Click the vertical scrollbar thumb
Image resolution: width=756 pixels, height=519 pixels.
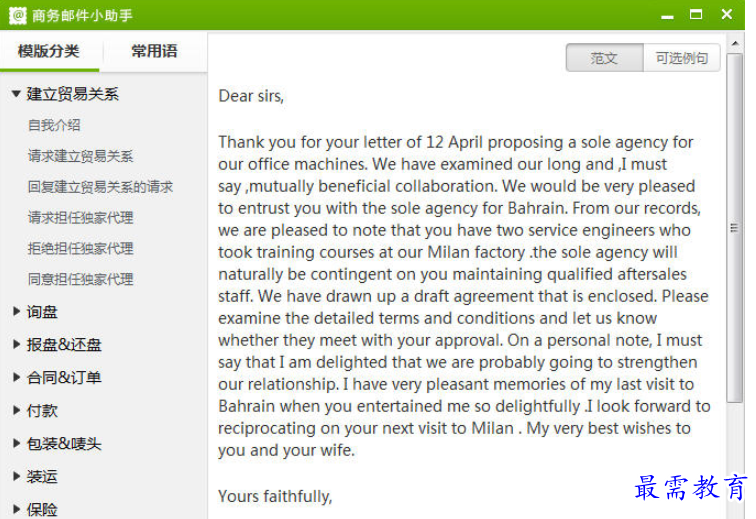[735, 228]
